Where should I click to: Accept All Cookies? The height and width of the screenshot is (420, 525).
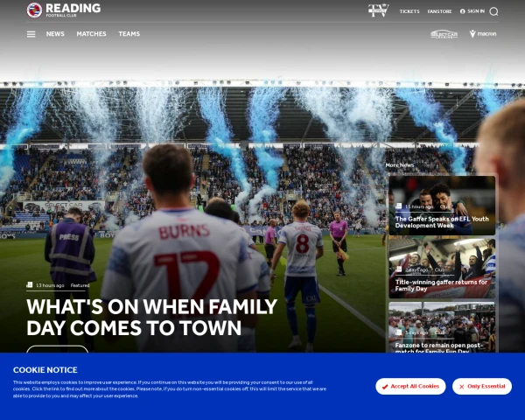coord(410,386)
